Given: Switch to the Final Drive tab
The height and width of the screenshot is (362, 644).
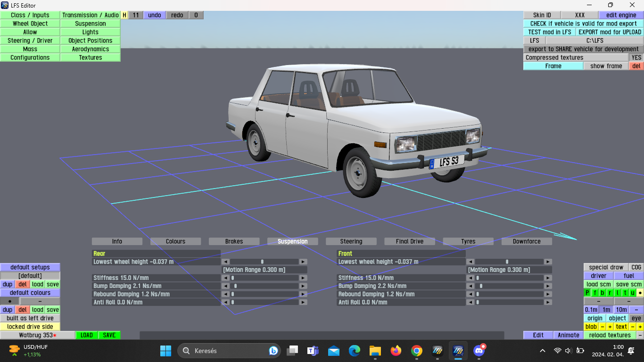Looking at the screenshot, I should click(x=410, y=241).
